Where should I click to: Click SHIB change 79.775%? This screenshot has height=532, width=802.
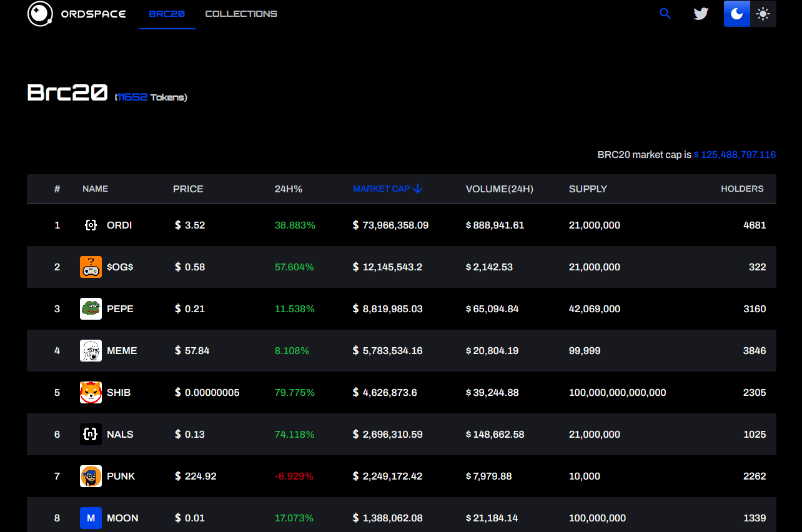[295, 392]
